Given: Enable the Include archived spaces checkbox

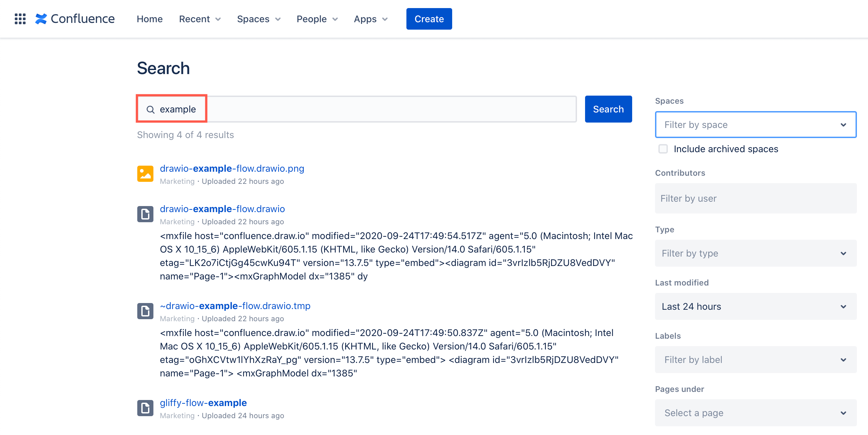Looking at the screenshot, I should pyautogui.click(x=663, y=149).
